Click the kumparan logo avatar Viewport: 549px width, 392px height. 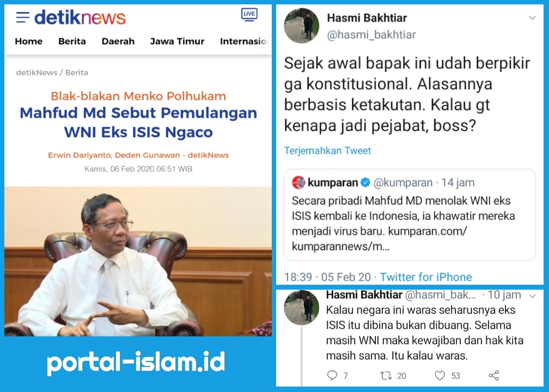coord(298,182)
